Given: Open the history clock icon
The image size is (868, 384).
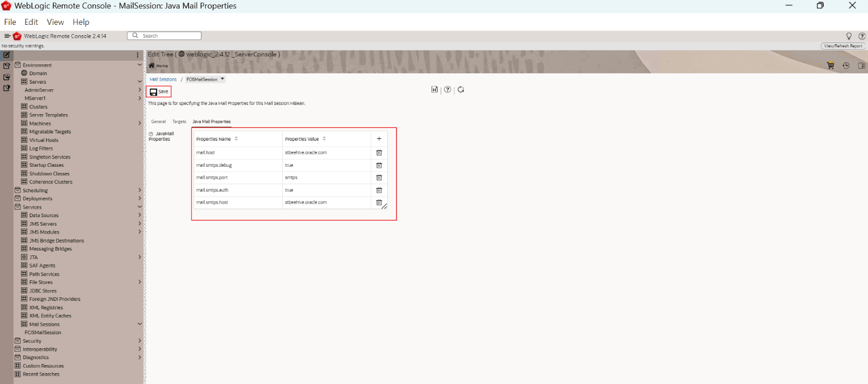Looking at the screenshot, I should [846, 66].
